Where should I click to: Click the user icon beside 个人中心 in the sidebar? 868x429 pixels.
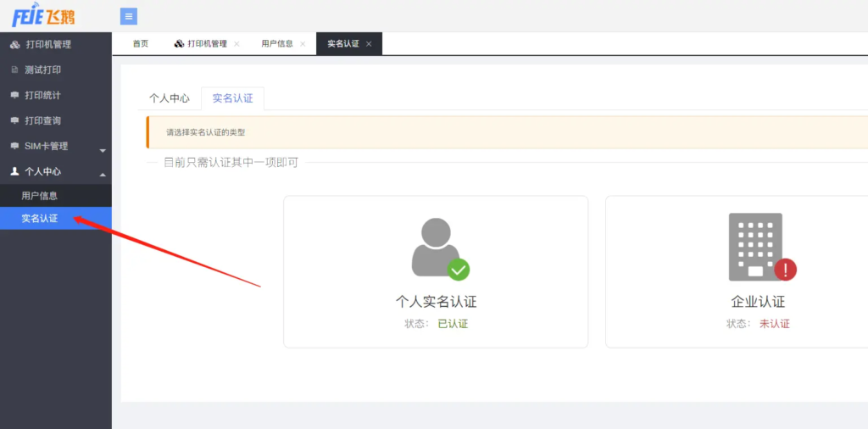[x=14, y=171]
